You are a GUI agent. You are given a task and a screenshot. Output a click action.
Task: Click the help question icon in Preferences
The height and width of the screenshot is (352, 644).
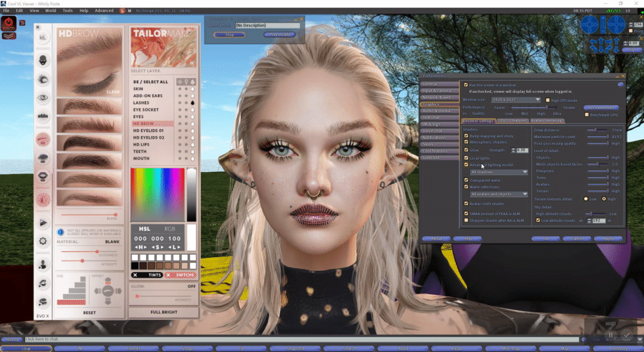tap(621, 84)
